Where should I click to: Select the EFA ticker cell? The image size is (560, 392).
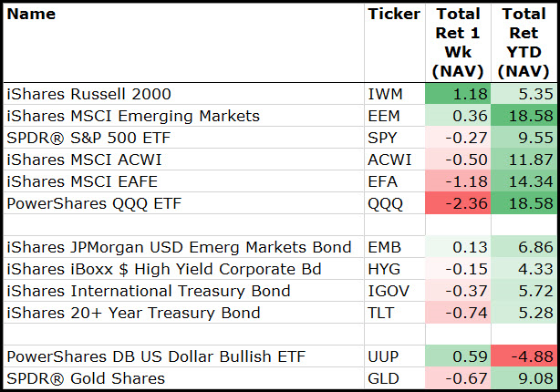(x=383, y=182)
